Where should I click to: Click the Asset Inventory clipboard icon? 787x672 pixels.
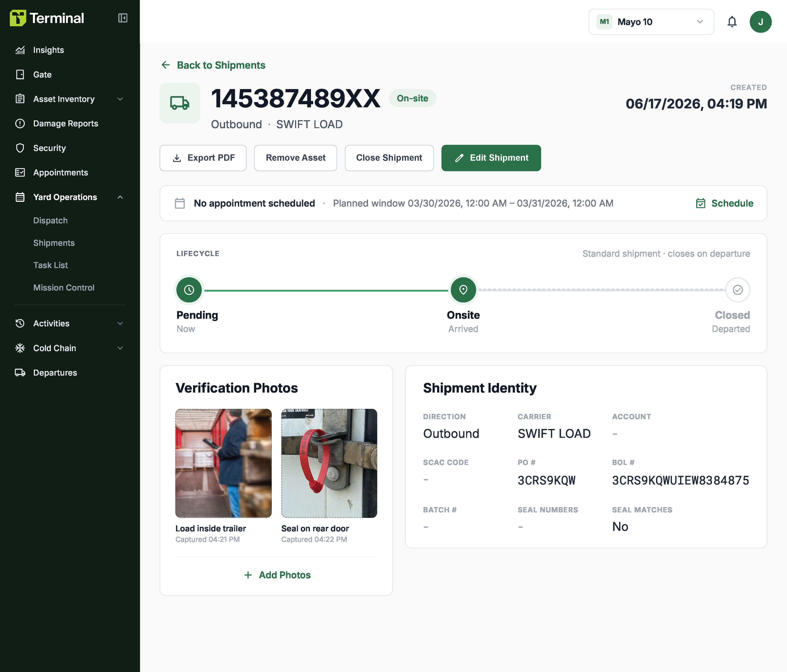20,99
